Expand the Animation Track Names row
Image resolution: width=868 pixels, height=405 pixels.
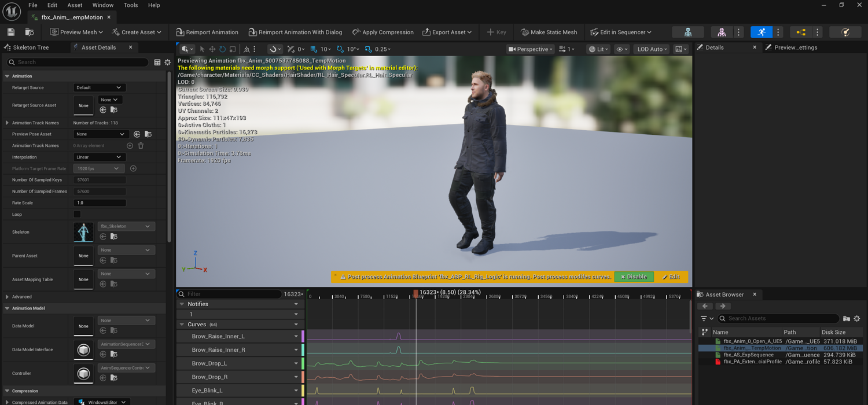point(7,123)
